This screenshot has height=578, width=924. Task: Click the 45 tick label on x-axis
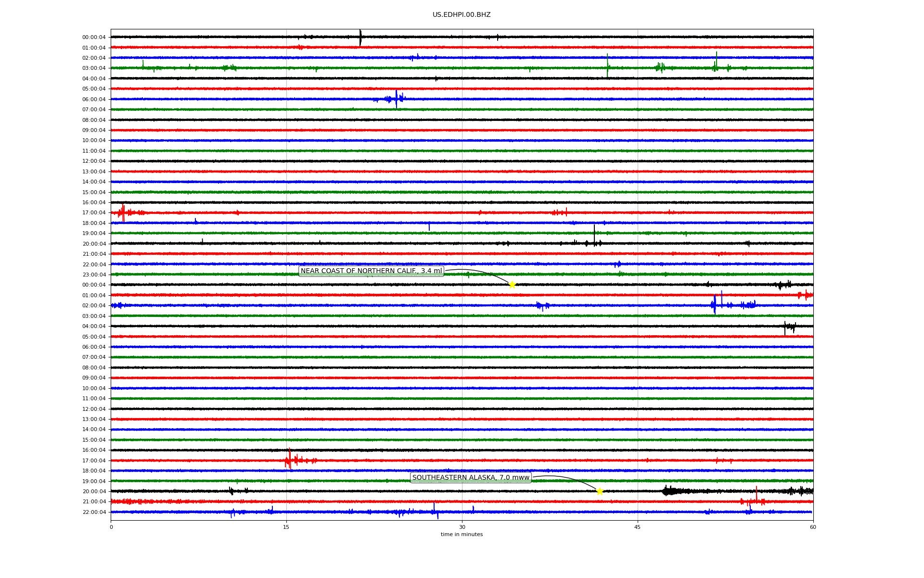click(638, 527)
